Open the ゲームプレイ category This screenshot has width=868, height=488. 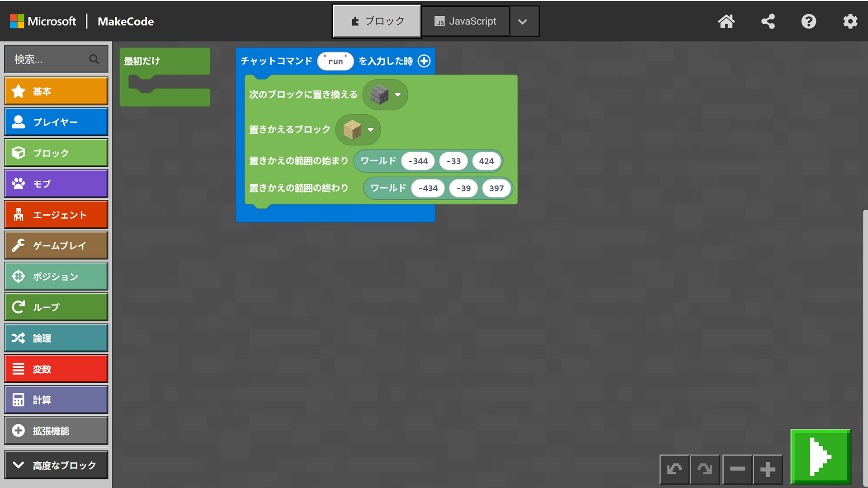click(56, 245)
